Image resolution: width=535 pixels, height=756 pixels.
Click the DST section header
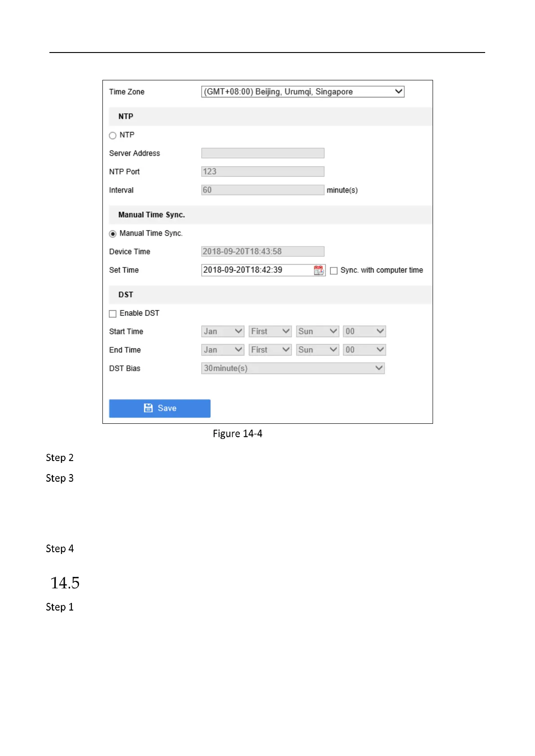coord(270,294)
